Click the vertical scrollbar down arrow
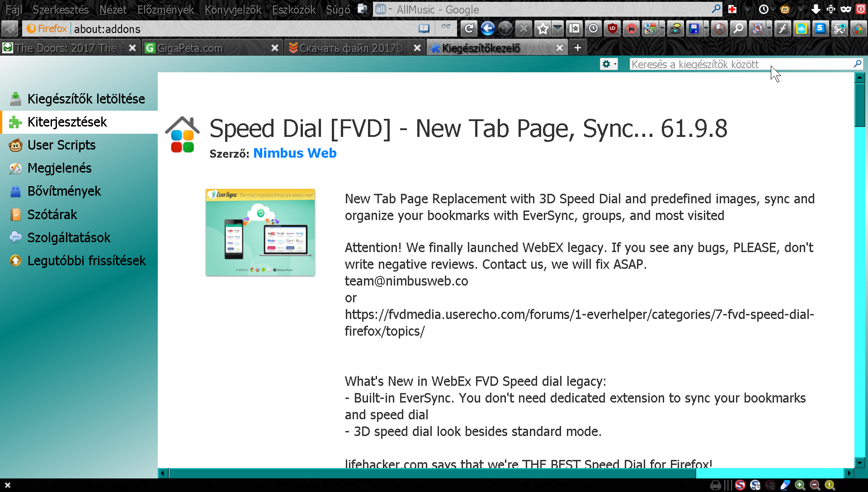The height and width of the screenshot is (492, 868). click(860, 463)
